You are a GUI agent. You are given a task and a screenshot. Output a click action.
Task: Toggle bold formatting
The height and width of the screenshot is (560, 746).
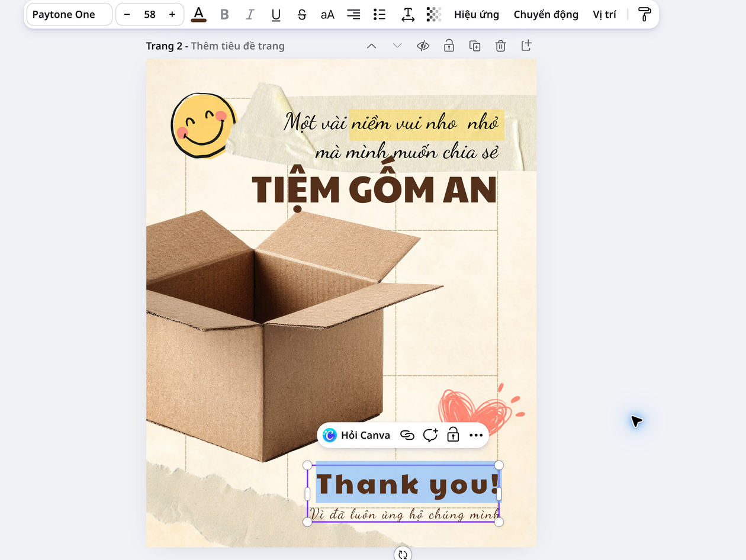(224, 14)
